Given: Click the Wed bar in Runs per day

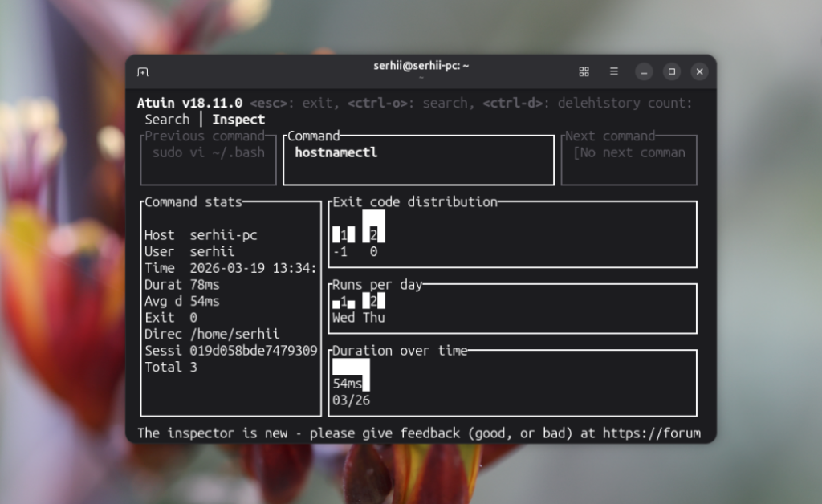Looking at the screenshot, I should pyautogui.click(x=343, y=303).
